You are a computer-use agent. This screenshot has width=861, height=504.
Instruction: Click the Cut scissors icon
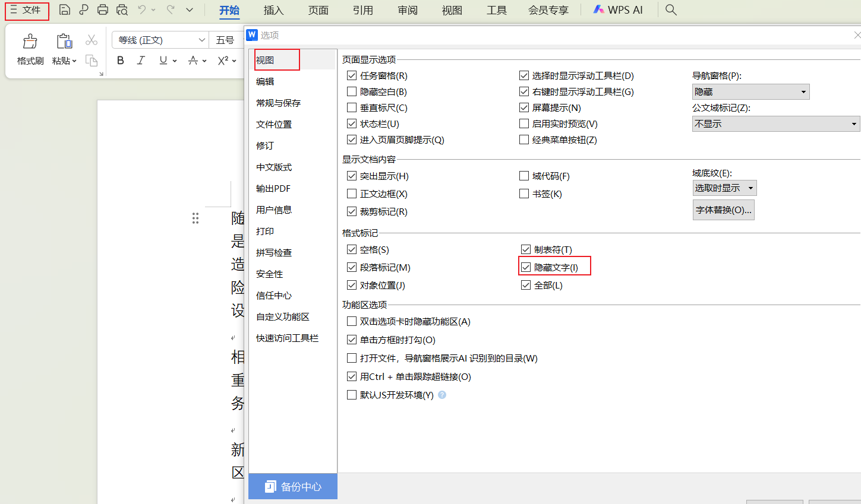pyautogui.click(x=92, y=40)
